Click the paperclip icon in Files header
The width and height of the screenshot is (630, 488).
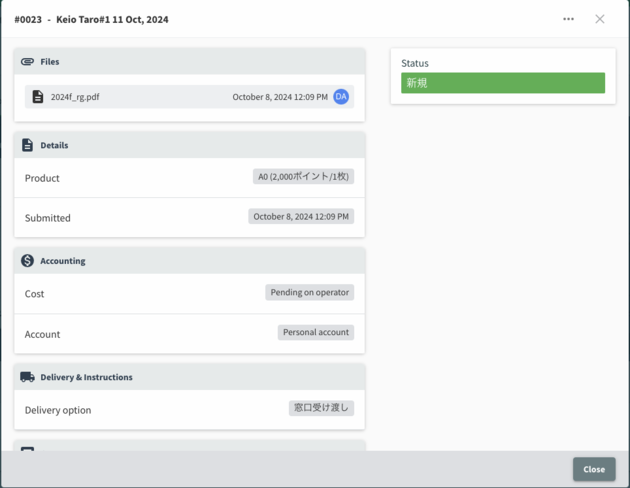click(x=27, y=62)
